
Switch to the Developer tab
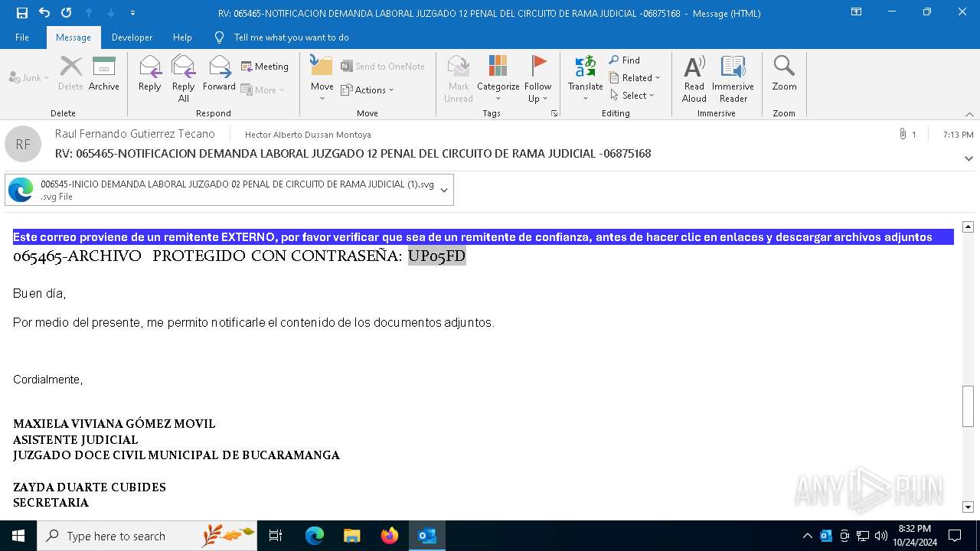[x=132, y=37]
